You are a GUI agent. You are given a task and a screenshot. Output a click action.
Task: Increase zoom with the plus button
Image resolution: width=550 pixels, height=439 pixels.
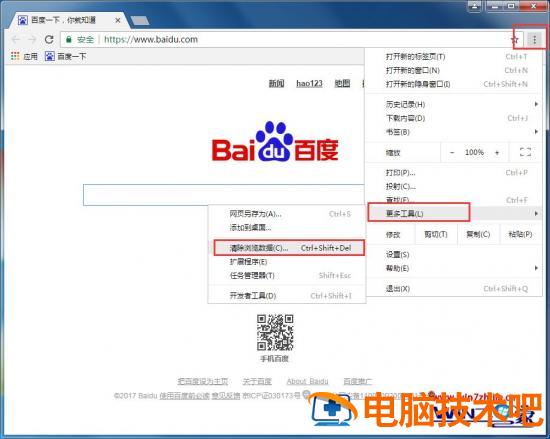coord(497,153)
